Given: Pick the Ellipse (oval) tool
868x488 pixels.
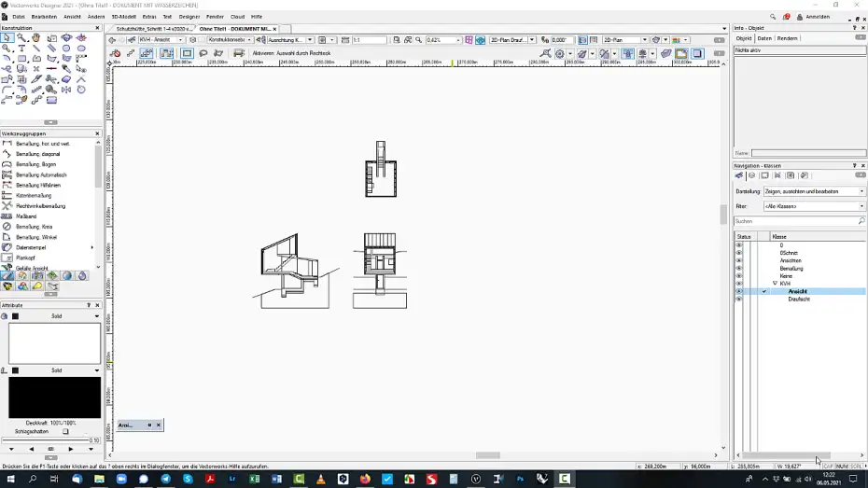Looking at the screenshot, I should click(81, 49).
